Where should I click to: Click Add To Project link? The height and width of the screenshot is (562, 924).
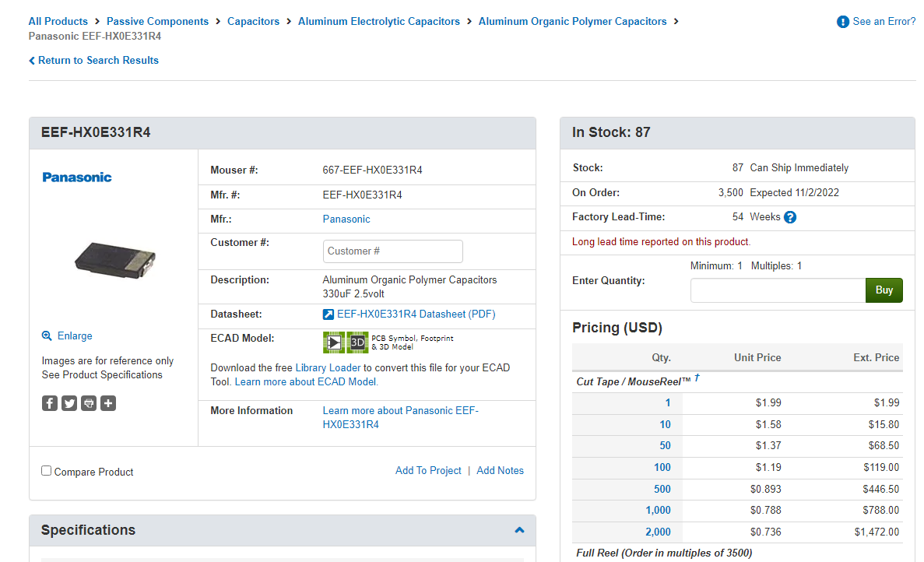click(428, 471)
